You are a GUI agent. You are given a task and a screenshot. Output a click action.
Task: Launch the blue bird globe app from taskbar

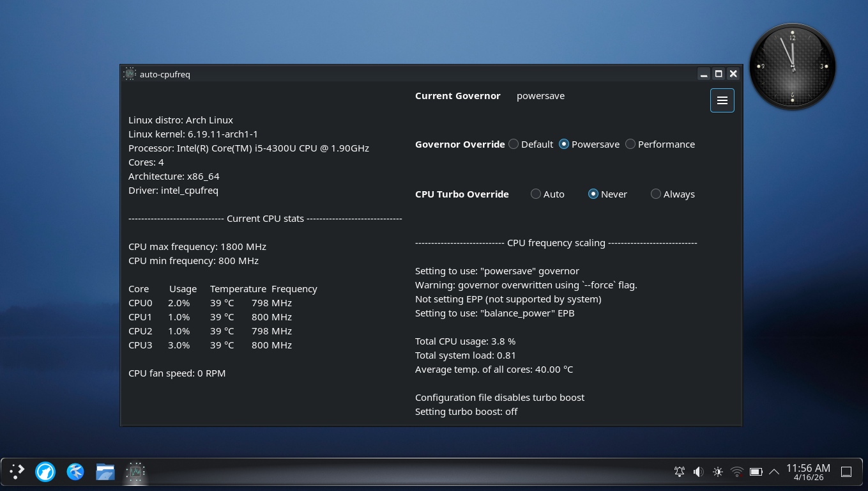[75, 472]
